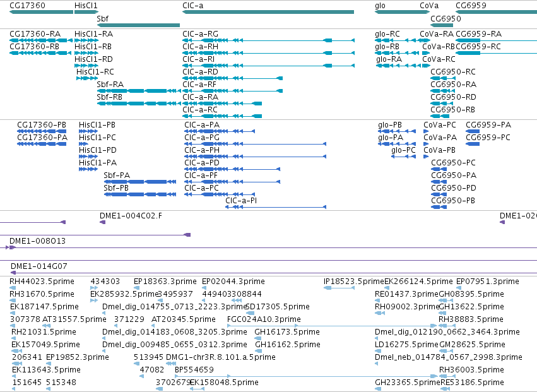This screenshot has height=392, width=537.
Task: Select EST label IP18523.5prime
Action: point(354,282)
